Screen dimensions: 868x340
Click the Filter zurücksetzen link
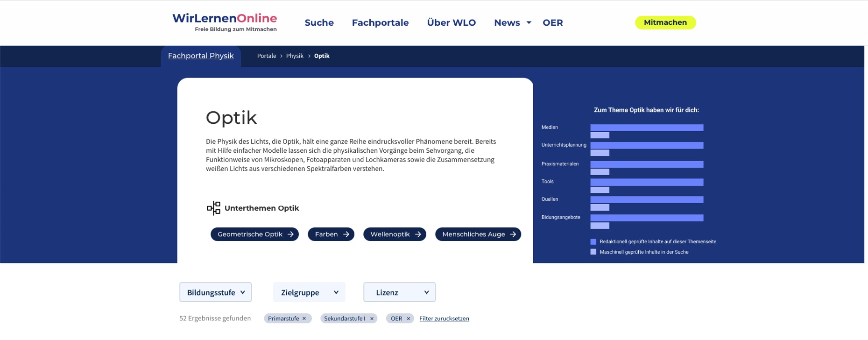[444, 319]
